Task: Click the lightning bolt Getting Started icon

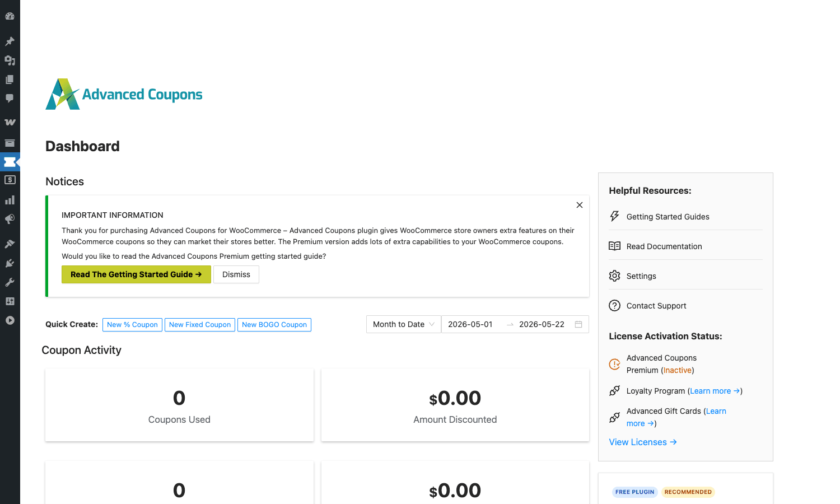Action: coord(614,216)
